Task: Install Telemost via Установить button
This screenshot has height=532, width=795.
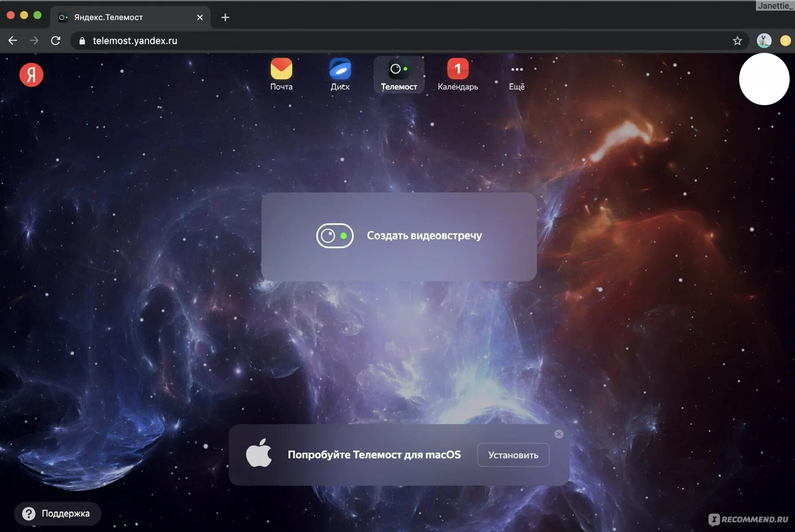Action: point(513,455)
